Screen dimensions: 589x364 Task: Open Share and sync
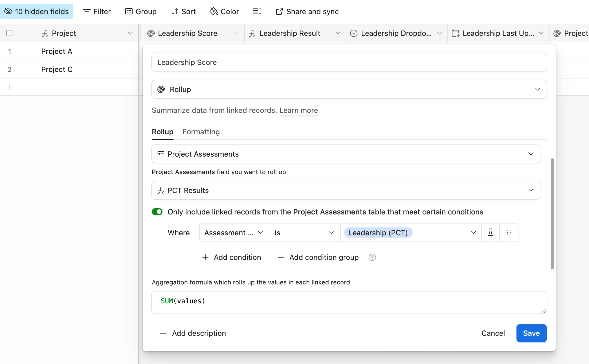point(307,12)
